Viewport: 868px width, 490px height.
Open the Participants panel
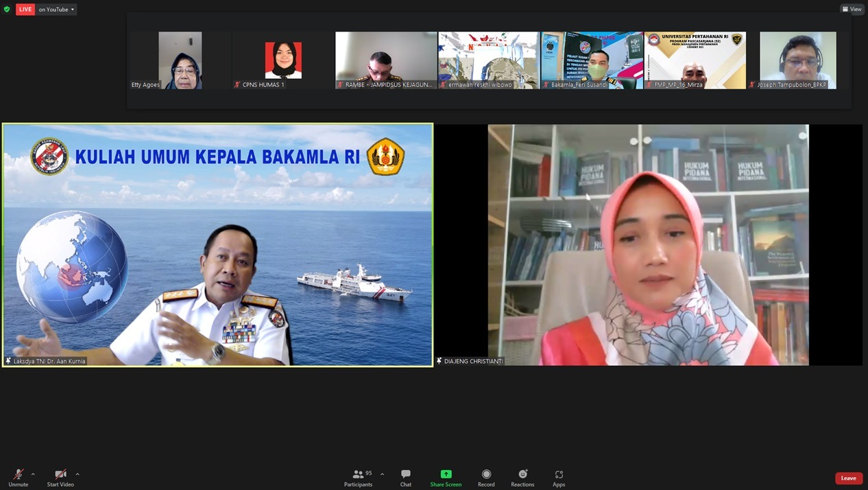tap(358, 478)
